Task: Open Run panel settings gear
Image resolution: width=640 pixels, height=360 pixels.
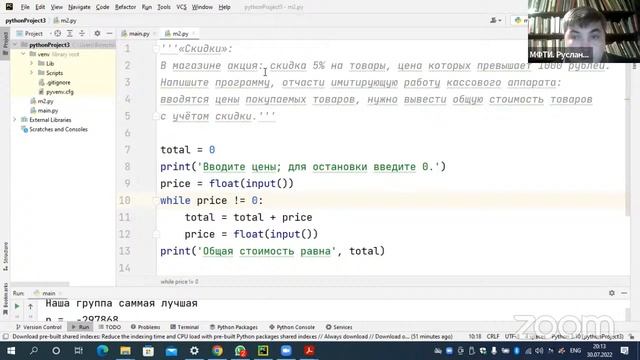Action: click(611, 293)
